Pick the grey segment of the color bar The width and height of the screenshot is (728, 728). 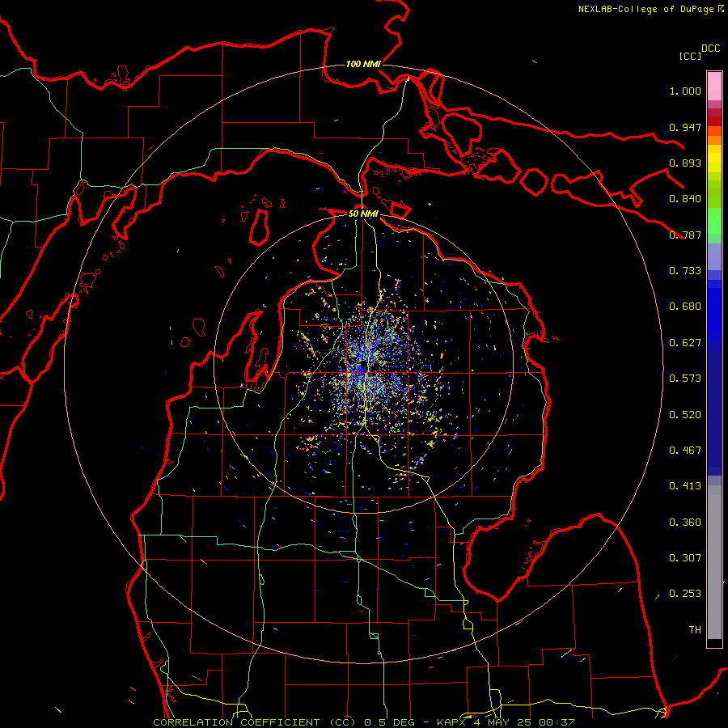pyautogui.click(x=714, y=562)
